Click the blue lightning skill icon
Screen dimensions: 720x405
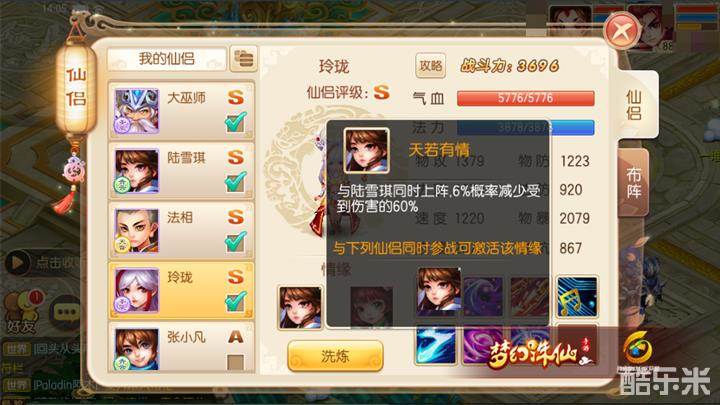[436, 345]
